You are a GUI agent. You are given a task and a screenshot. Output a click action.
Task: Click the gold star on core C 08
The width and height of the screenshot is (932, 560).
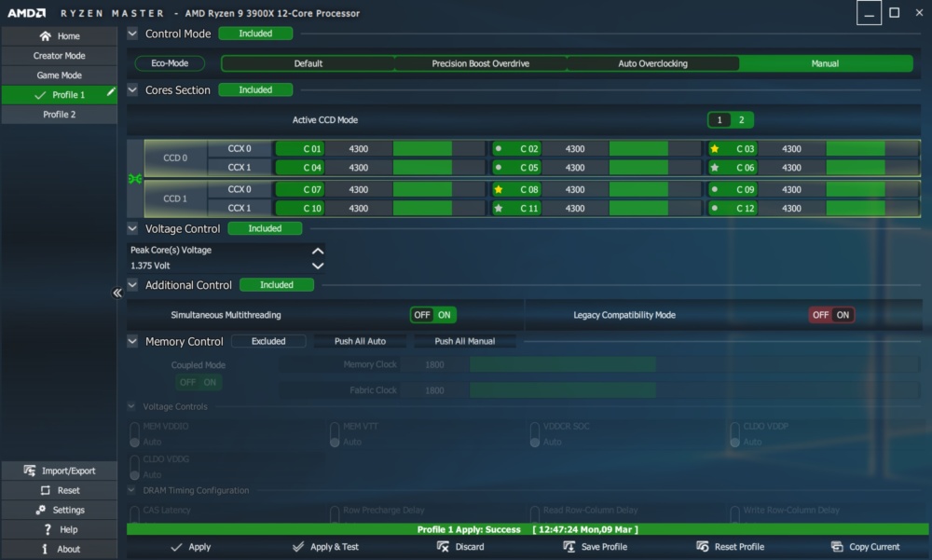click(x=498, y=189)
